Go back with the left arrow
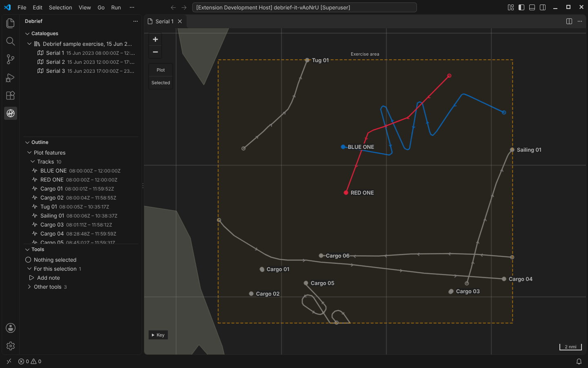 [173, 7]
